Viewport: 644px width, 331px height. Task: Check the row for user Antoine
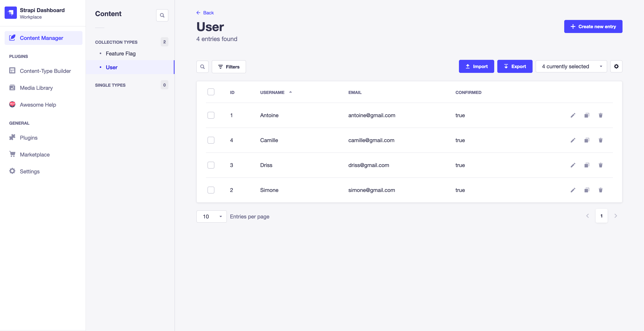[x=211, y=115]
